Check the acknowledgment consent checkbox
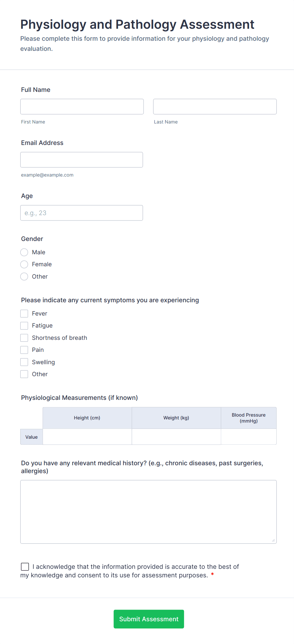This screenshot has width=294, height=644. (x=25, y=567)
